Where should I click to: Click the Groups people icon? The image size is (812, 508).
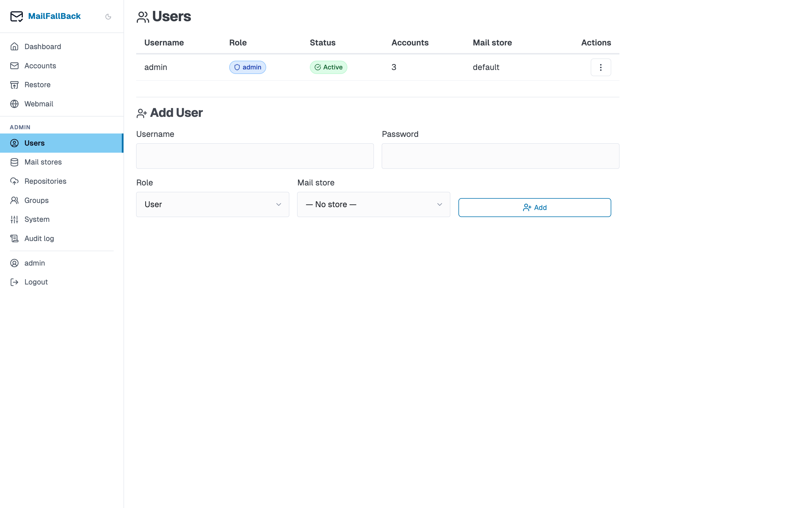tap(14, 200)
